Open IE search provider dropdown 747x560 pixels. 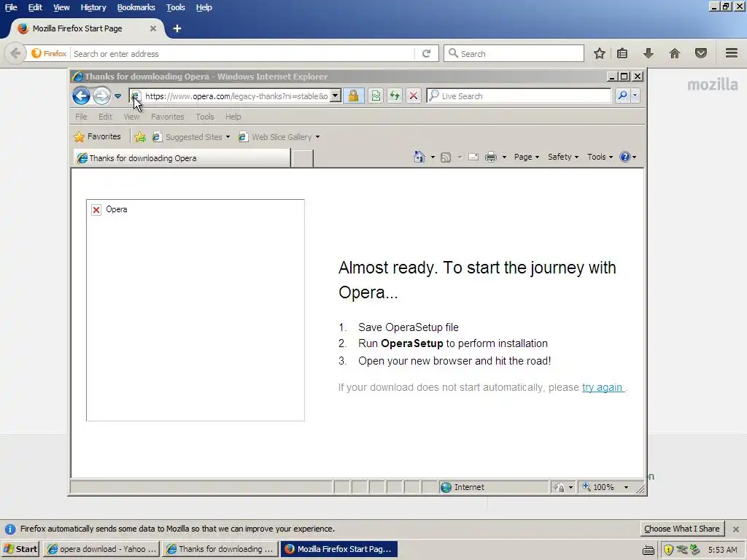click(635, 96)
